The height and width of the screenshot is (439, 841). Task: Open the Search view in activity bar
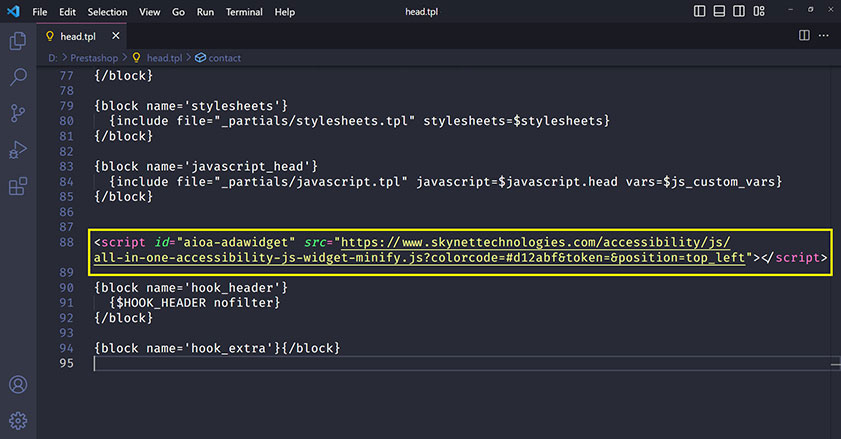click(x=18, y=77)
